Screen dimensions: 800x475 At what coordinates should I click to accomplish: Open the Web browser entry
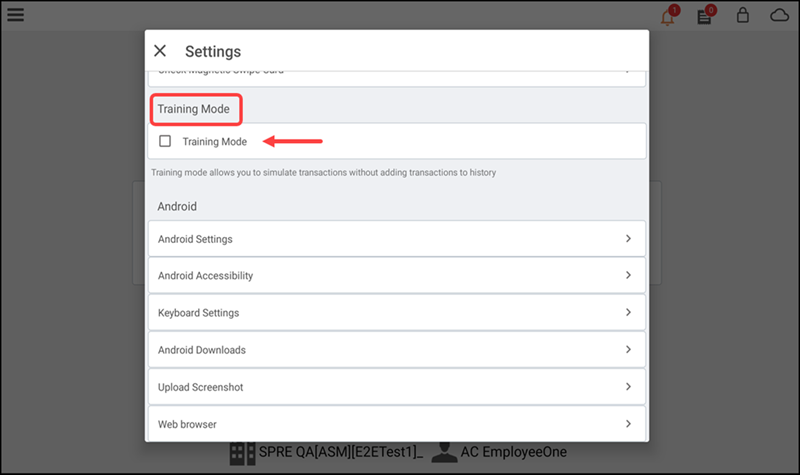396,424
